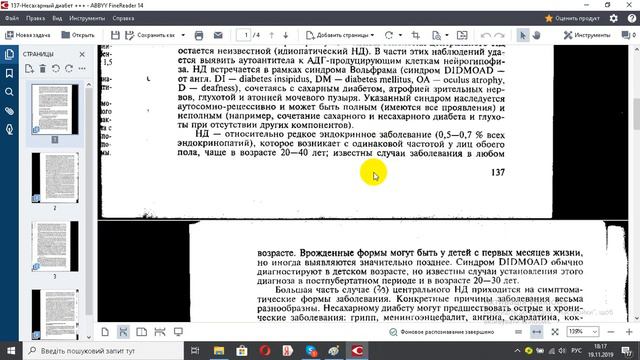
Task: Go to next page arrow
Action: pos(286,35)
